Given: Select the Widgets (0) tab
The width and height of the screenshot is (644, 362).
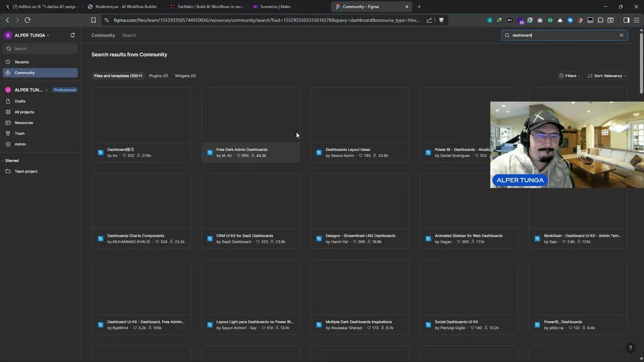Looking at the screenshot, I should coord(185,76).
